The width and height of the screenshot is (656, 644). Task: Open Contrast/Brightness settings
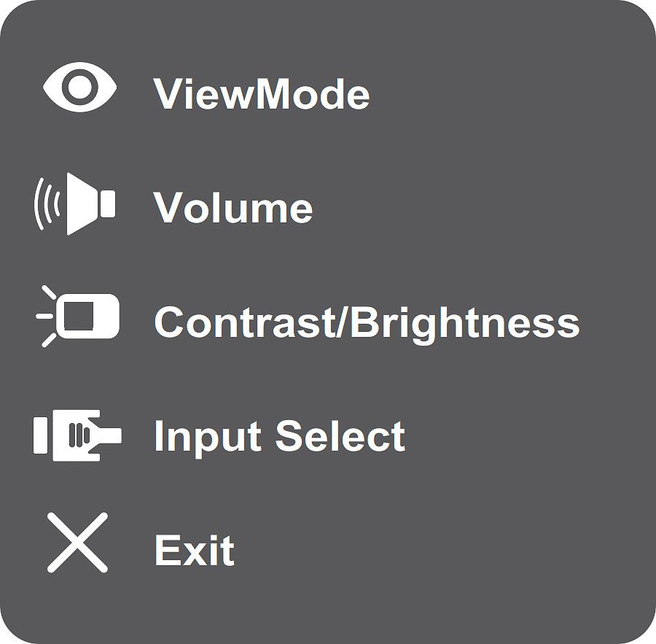[367, 322]
